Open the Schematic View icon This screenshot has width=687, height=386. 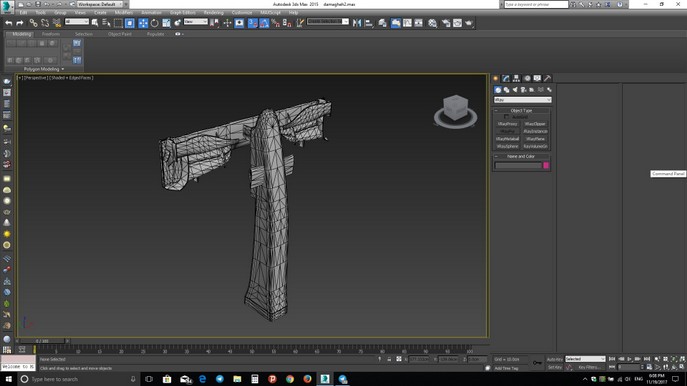click(418, 23)
